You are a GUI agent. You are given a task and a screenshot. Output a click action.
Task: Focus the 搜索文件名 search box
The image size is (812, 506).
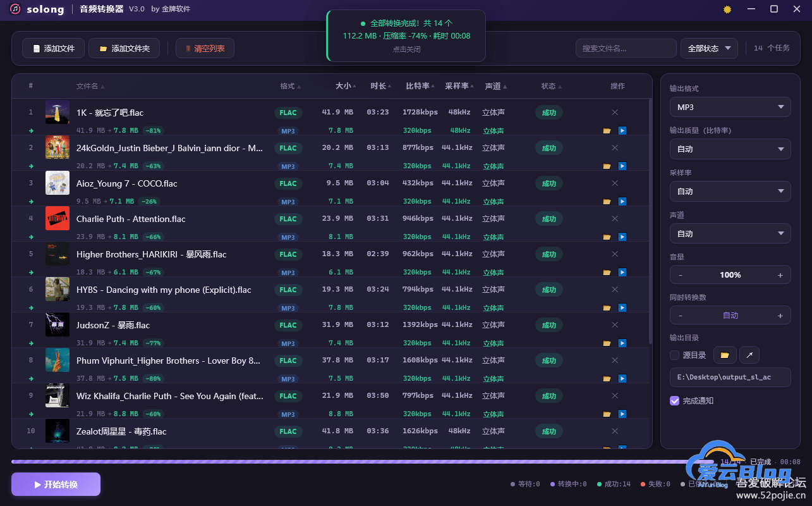(626, 49)
